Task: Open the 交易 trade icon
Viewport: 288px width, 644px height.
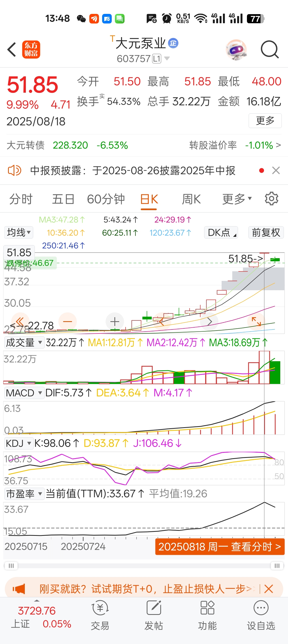Action: [x=100, y=615]
